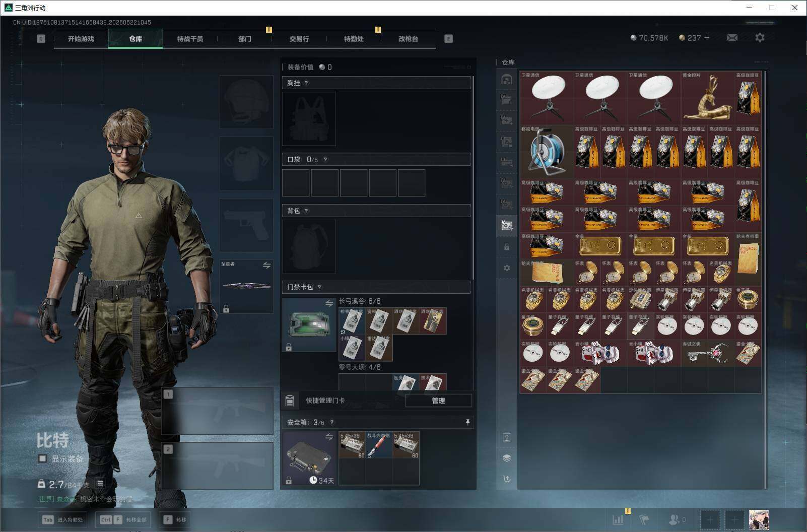Click the 零号大坝: 4/6 label
The image size is (807, 532).
(360, 367)
